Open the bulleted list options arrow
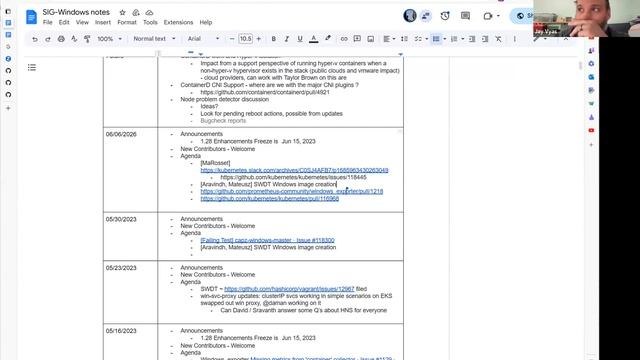This screenshot has height=360, width=640. coord(444,39)
